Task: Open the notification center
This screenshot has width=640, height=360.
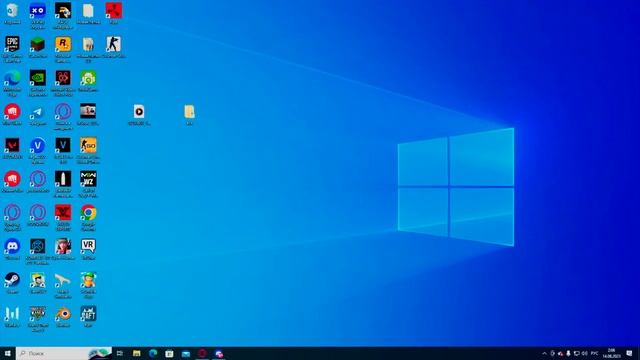Action: 630,353
